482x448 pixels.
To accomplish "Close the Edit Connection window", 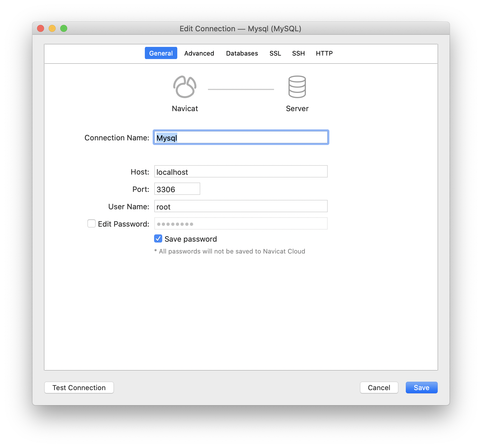I will 41,28.
